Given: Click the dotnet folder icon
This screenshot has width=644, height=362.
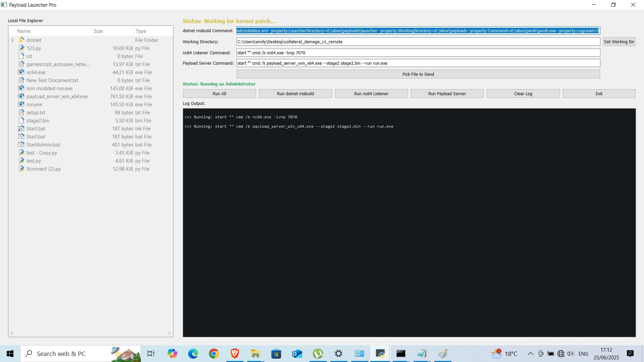Looking at the screenshot, I should click(21, 40).
